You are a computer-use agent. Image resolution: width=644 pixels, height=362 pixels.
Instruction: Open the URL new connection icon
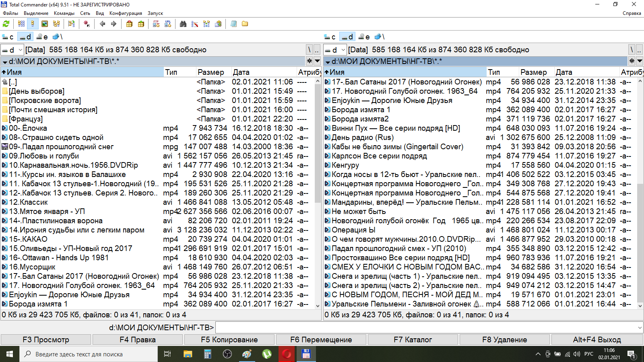pos(168,24)
